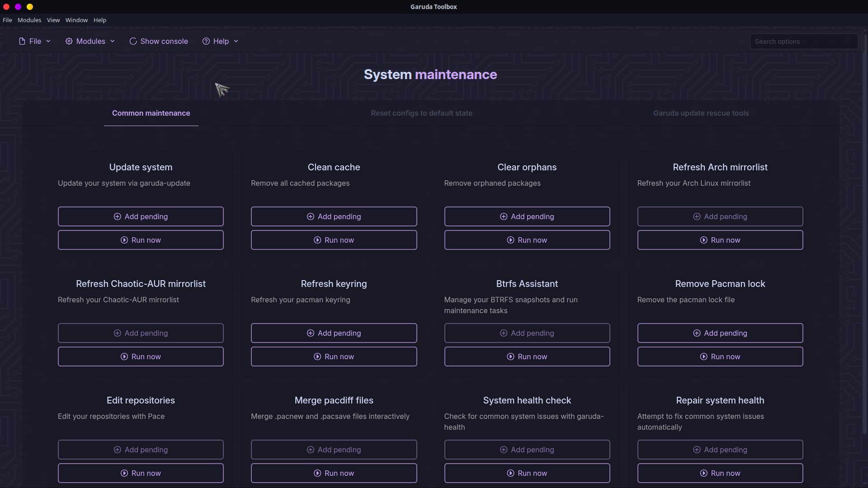Switch to Reset configs to default state tab
This screenshot has height=488, width=868.
[421, 113]
